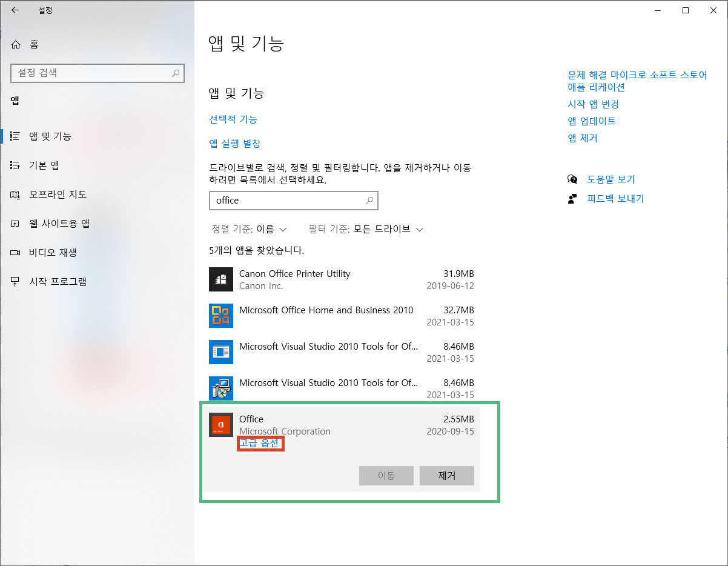Open 고급 옵션 under Office

260,444
